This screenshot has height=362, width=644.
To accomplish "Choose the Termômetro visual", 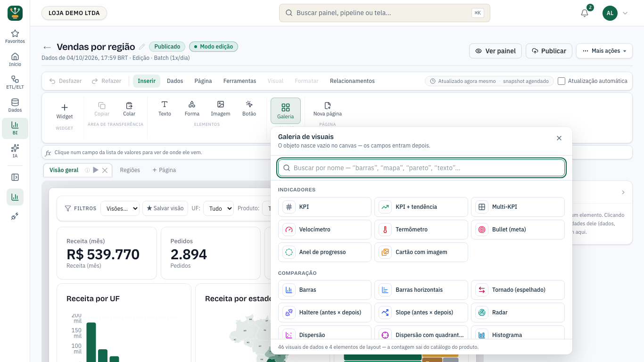I will coord(421,230).
